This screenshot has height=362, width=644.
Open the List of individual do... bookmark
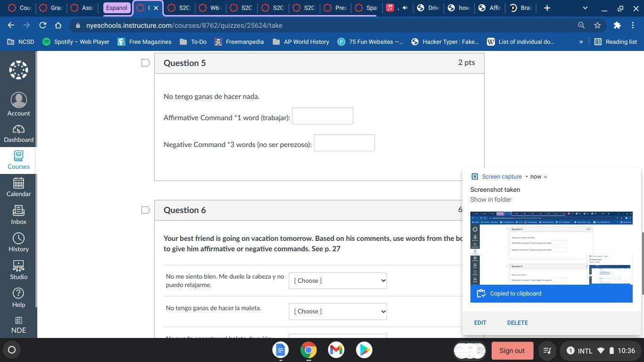520,42
